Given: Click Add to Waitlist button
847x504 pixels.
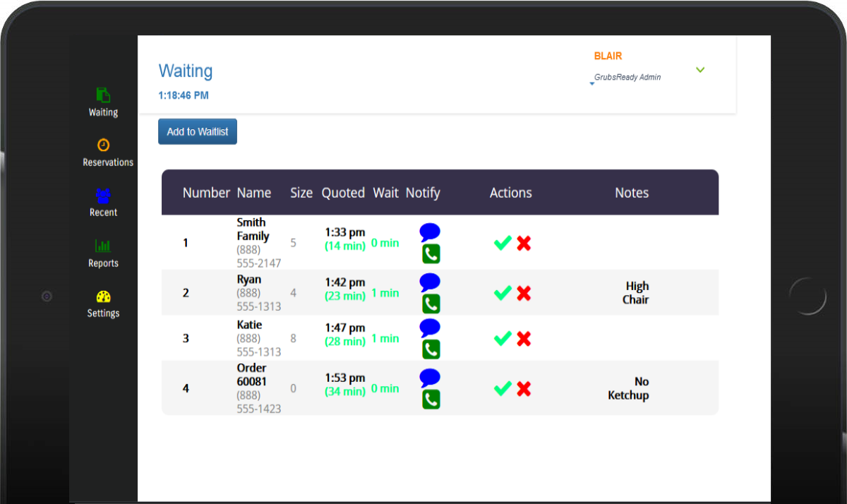Looking at the screenshot, I should coord(198,132).
